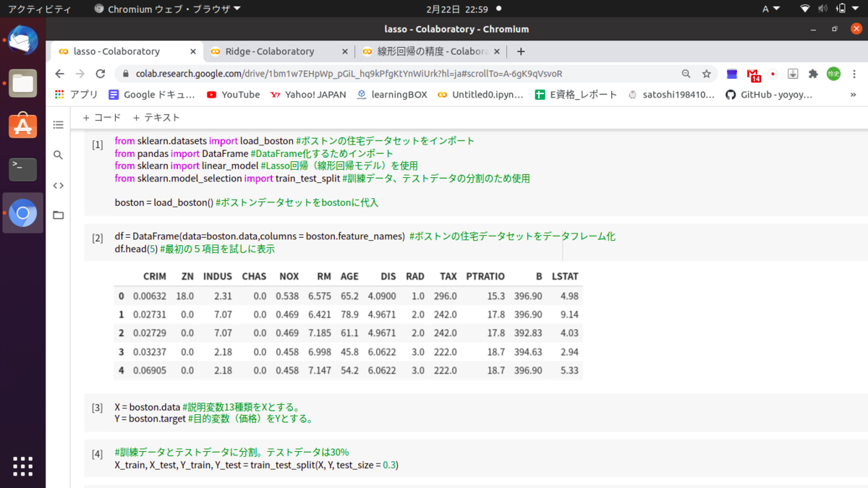Screen dimensions: 868x488
Task: Open the Gmail checker extension with badge 14
Action: [x=754, y=74]
